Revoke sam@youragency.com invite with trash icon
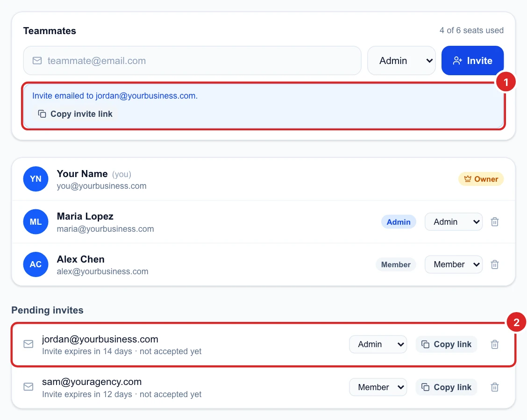527x420 pixels. pos(494,387)
